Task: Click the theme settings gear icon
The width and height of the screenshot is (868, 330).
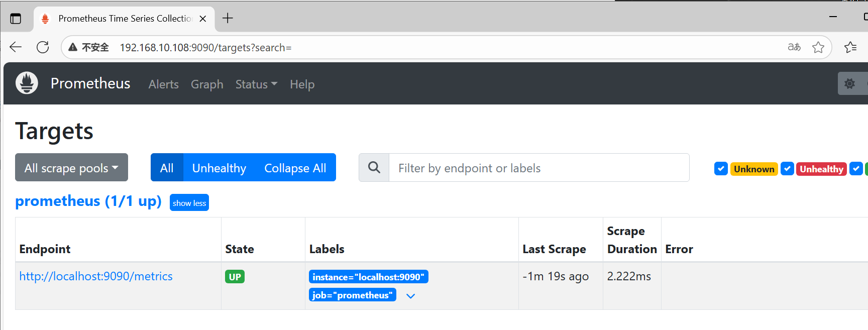Action: [849, 83]
